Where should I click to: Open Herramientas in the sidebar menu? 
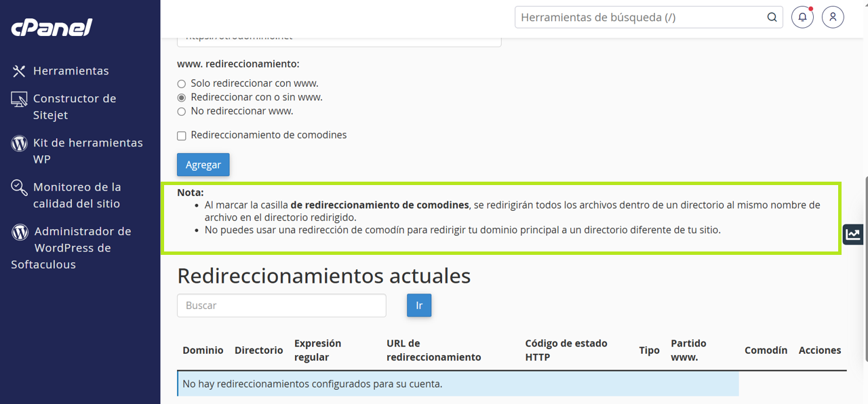point(71,71)
